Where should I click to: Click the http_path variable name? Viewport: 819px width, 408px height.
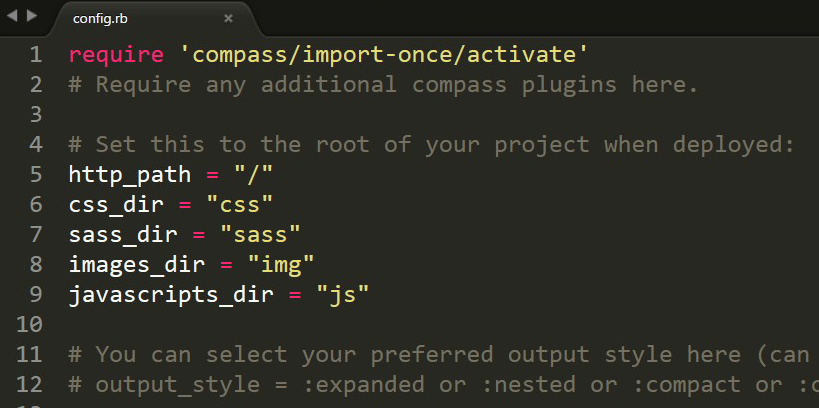coord(129,174)
